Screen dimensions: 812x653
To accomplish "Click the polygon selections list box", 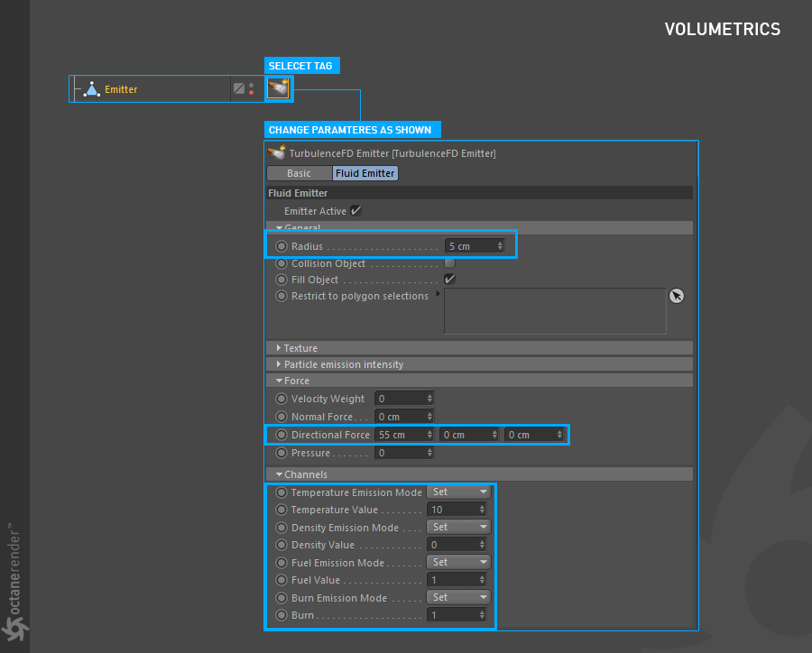I will [x=555, y=311].
